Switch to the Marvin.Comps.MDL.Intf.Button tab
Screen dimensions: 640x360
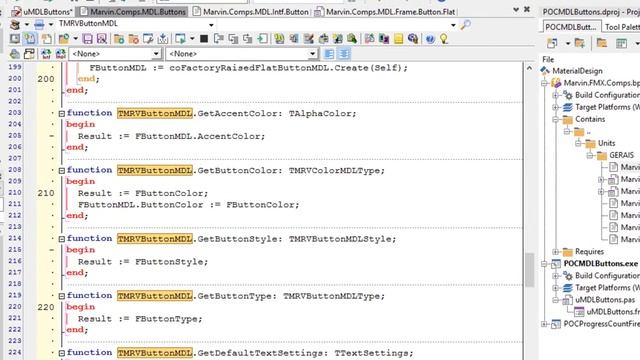click(251, 12)
